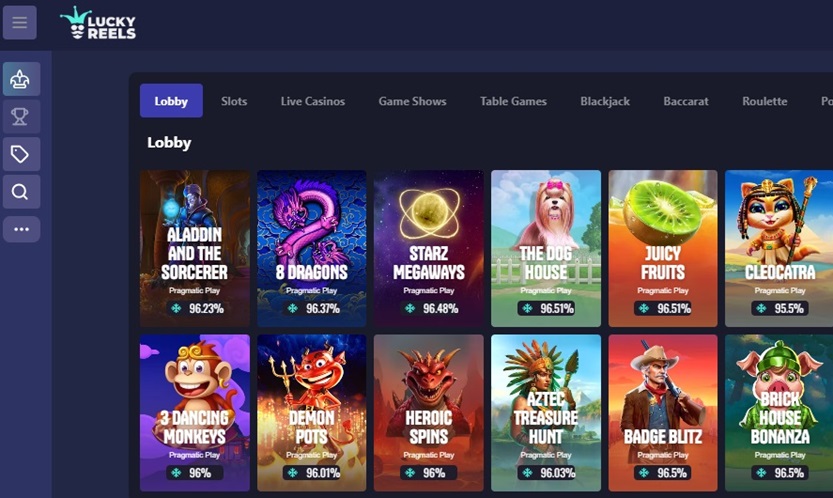The height and width of the screenshot is (498, 833).
Task: Click the Lucky Reels logo
Action: pos(98,23)
